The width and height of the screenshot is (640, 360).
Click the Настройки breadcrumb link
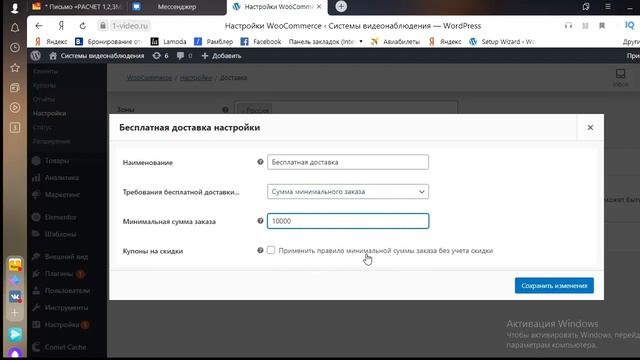click(196, 78)
